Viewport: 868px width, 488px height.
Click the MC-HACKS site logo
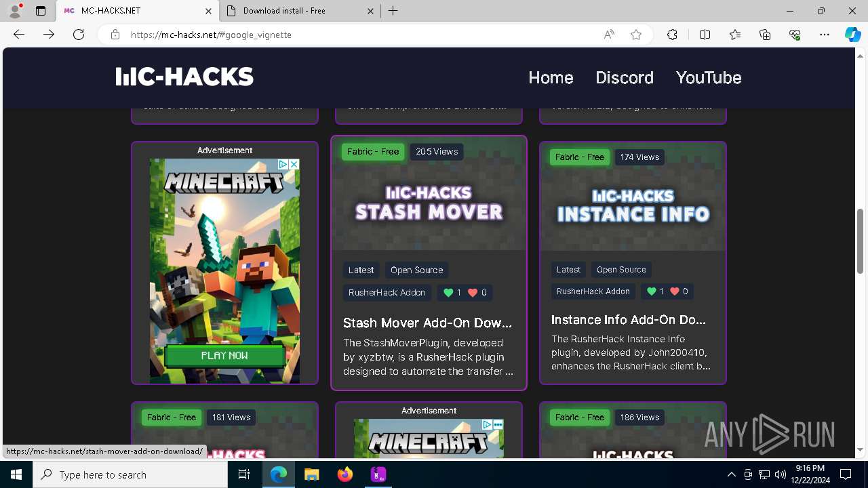(x=184, y=77)
